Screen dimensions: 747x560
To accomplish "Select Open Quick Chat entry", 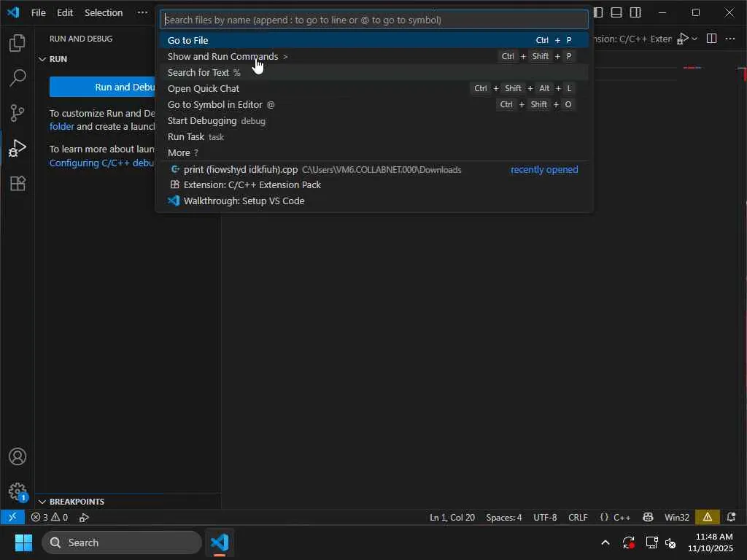I will point(374,88).
